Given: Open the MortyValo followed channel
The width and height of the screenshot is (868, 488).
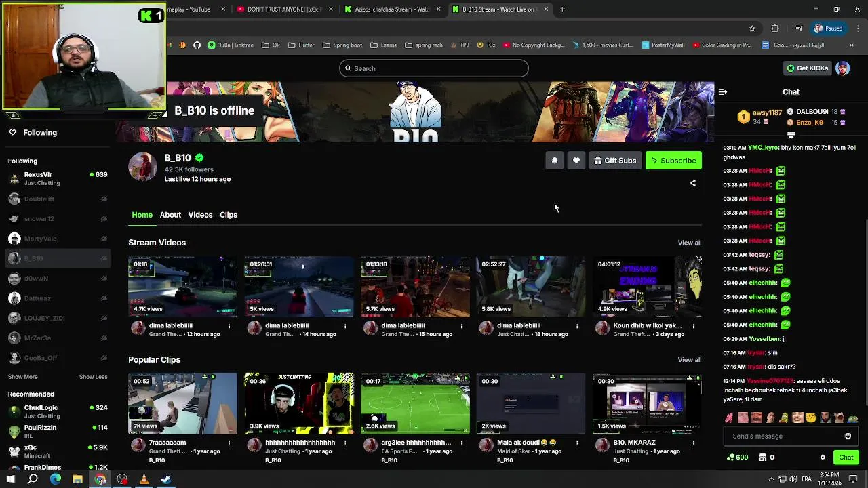Looking at the screenshot, I should (58, 239).
